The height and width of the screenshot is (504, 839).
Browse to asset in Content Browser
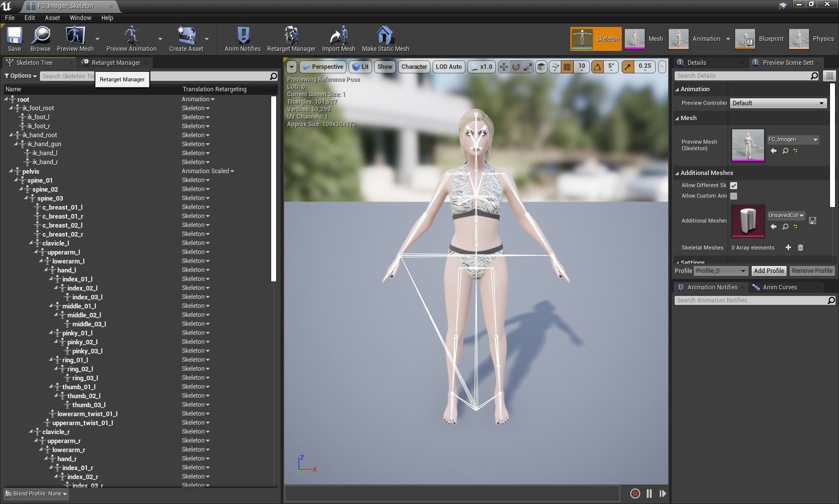(x=40, y=39)
